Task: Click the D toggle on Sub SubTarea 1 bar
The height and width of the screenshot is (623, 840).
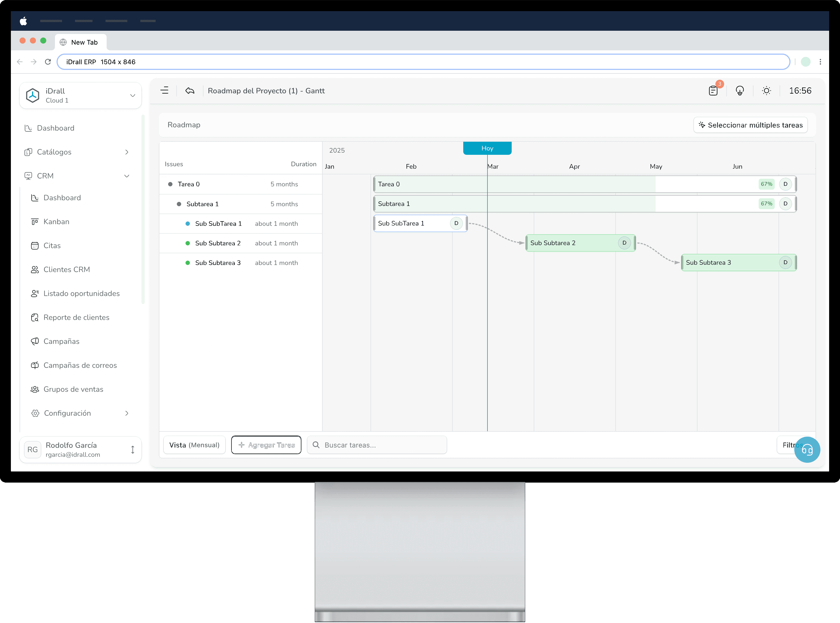Action: (x=456, y=223)
